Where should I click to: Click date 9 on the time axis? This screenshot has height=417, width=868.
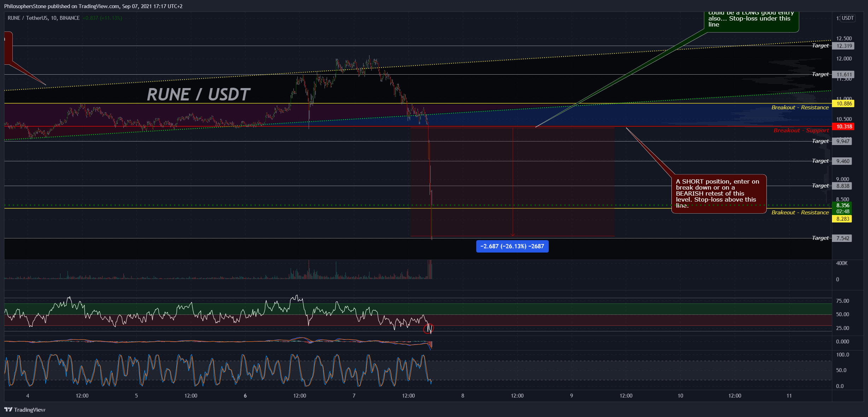coord(572,396)
